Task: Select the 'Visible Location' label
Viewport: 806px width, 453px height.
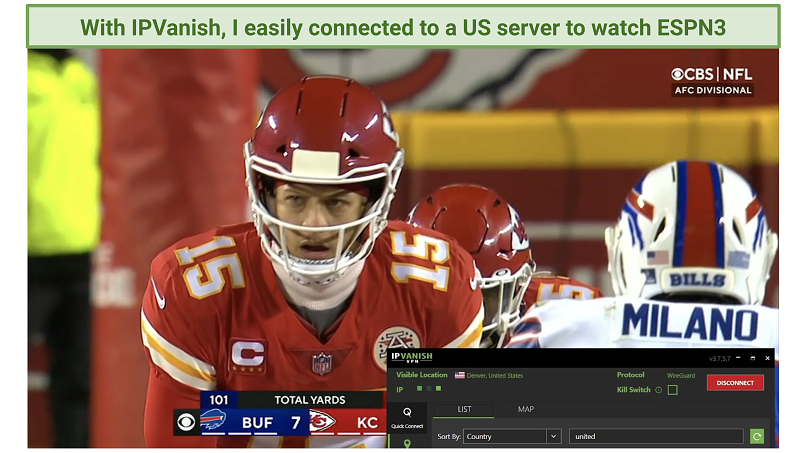Action: click(422, 375)
